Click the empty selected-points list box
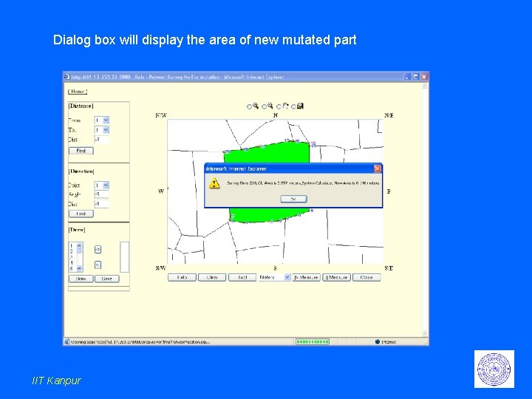The width and height of the screenshot is (532, 399). click(125, 257)
